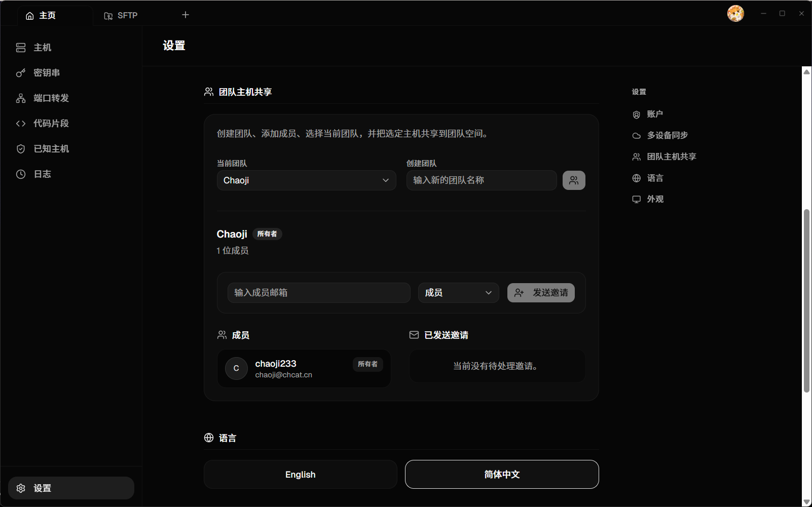Go to 端口转发 port forwarding
Viewport: 812px width, 507px height.
pyautogui.click(x=71, y=98)
